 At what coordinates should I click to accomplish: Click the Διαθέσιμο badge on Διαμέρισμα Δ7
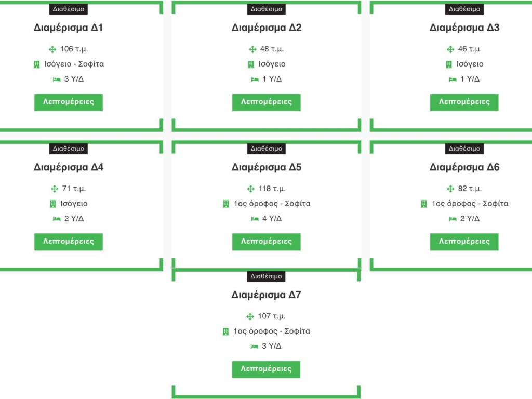pos(266,276)
